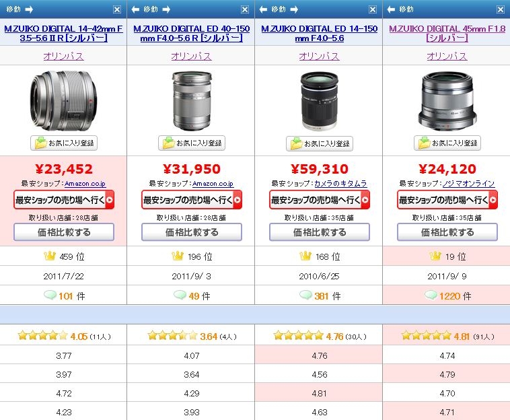
Task: Move the 40-150mm column right
Action: click(166, 9)
